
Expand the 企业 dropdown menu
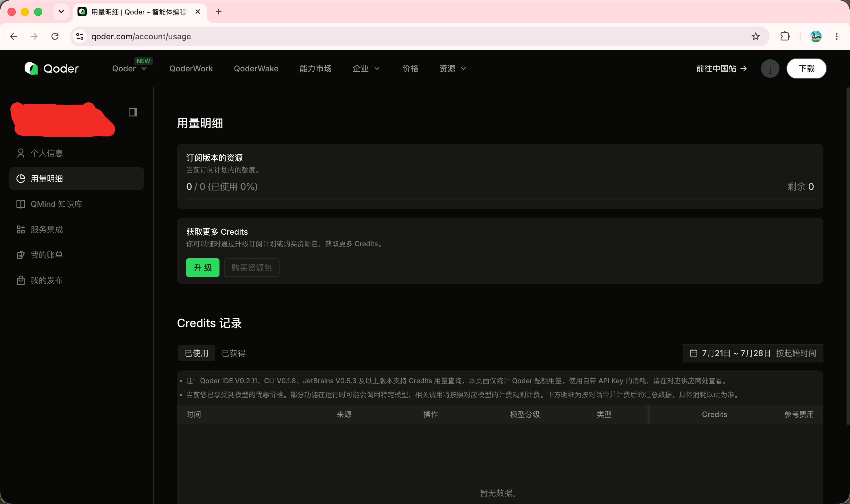366,68
